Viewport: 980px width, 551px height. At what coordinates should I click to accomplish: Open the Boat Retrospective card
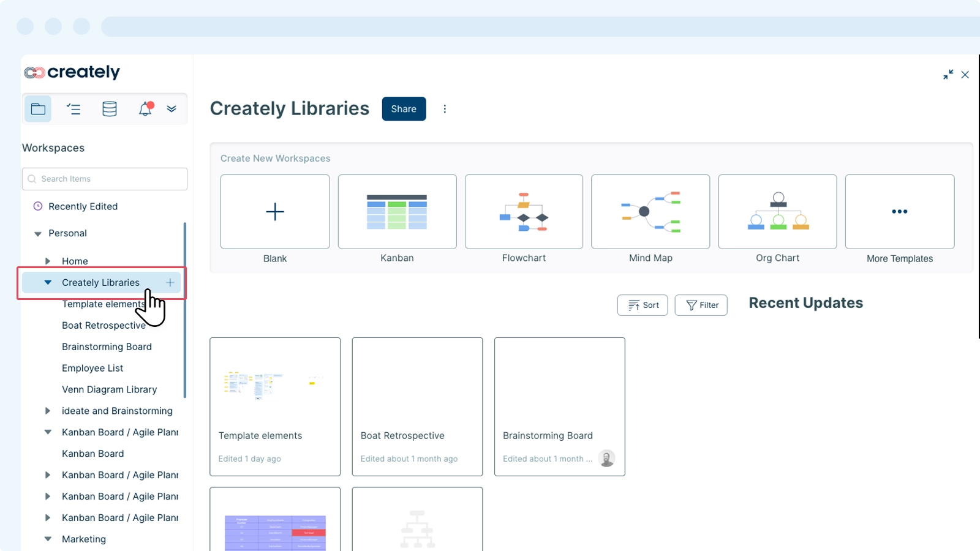click(x=417, y=407)
